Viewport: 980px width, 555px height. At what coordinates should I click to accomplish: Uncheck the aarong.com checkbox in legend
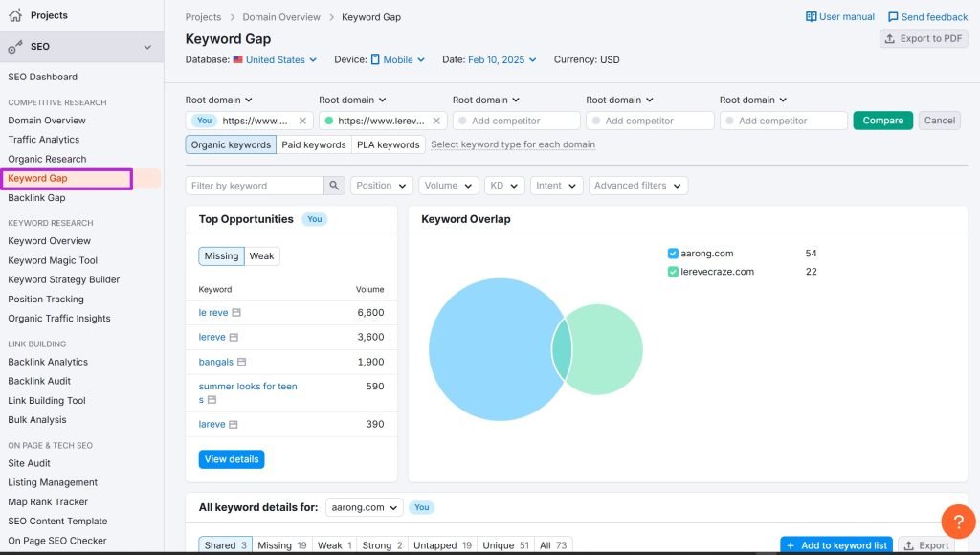(673, 254)
